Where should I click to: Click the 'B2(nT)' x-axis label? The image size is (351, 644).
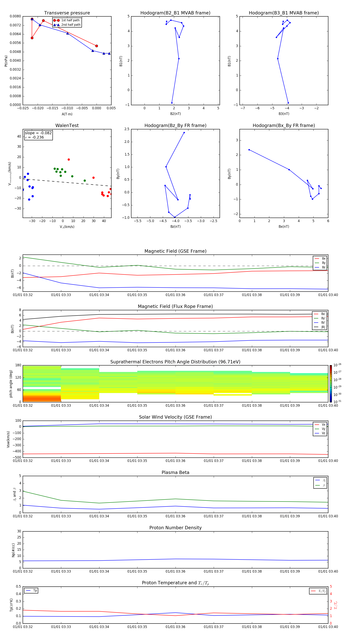coord(175,114)
